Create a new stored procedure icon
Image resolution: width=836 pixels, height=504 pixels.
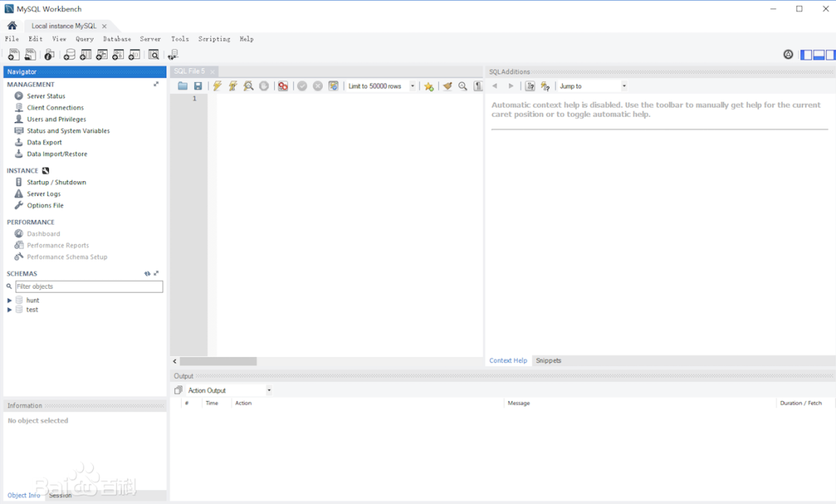[118, 54]
